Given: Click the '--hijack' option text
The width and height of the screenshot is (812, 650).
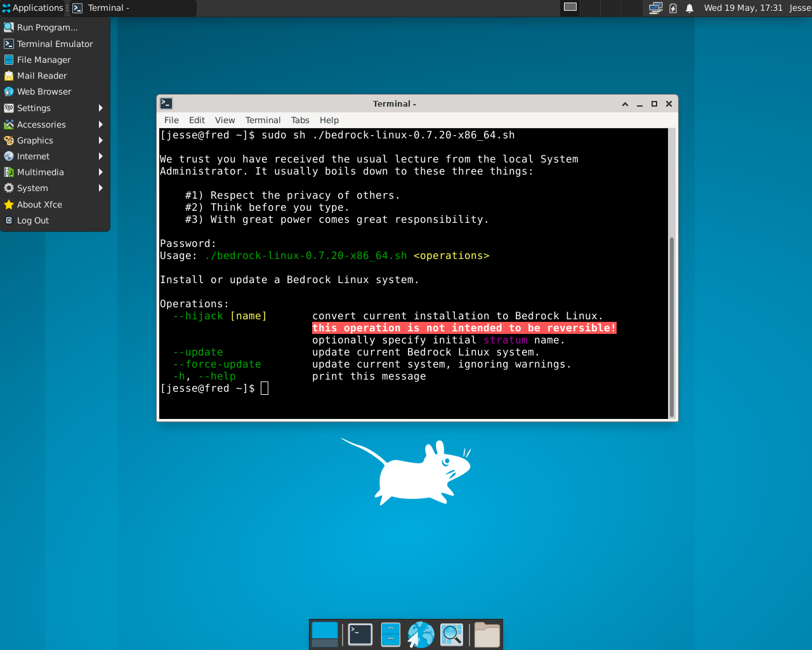Looking at the screenshot, I should (x=198, y=315).
